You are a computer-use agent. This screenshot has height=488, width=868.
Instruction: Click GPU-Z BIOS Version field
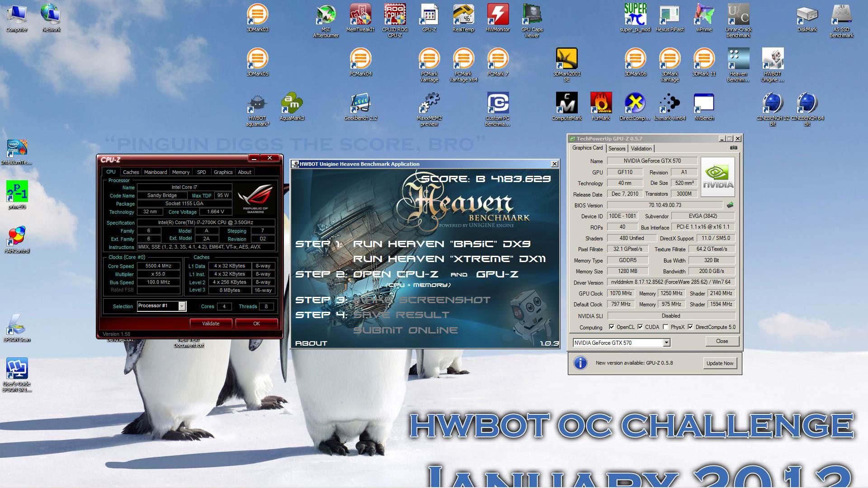665,205
